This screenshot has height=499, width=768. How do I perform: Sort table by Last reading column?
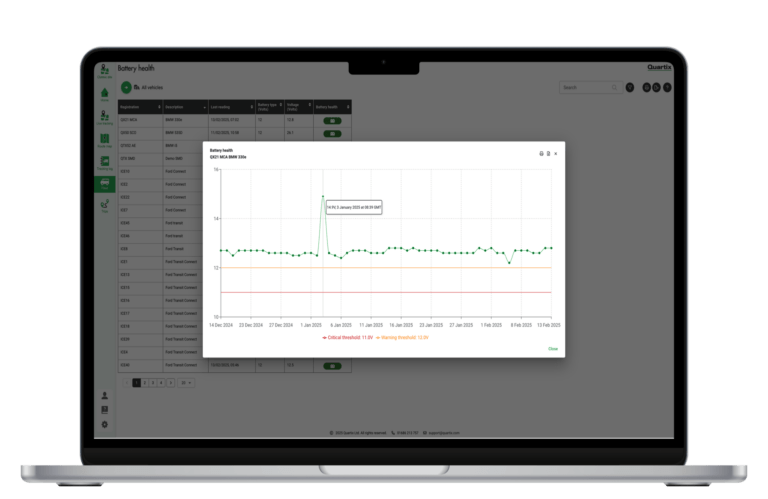pyautogui.click(x=232, y=107)
